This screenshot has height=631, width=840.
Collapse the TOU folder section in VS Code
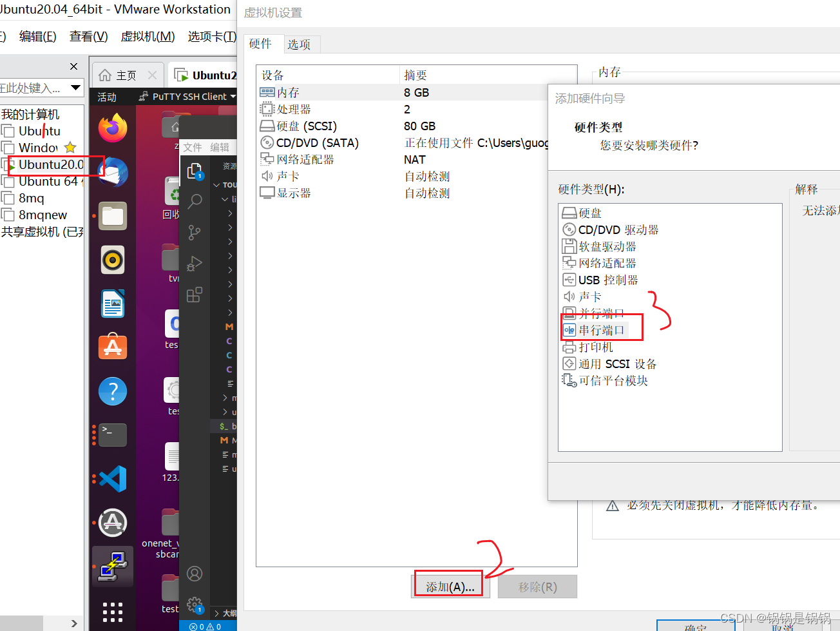click(225, 185)
